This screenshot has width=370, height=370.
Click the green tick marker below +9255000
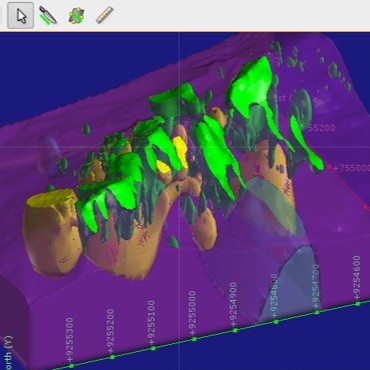(194, 339)
